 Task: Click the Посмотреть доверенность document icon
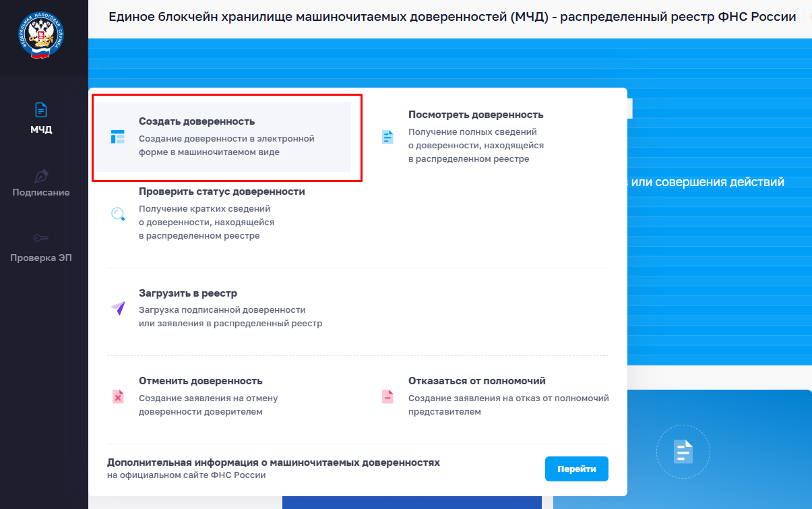coord(387,138)
